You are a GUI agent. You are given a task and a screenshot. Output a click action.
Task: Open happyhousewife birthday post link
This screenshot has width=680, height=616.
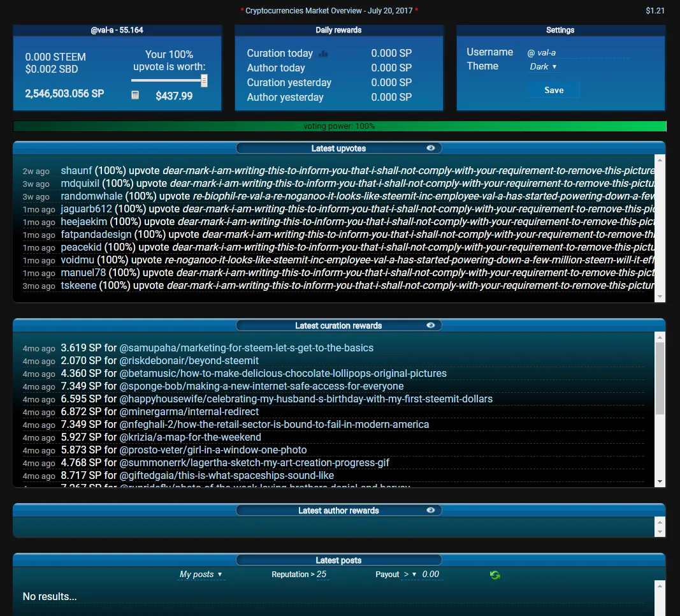(306, 399)
